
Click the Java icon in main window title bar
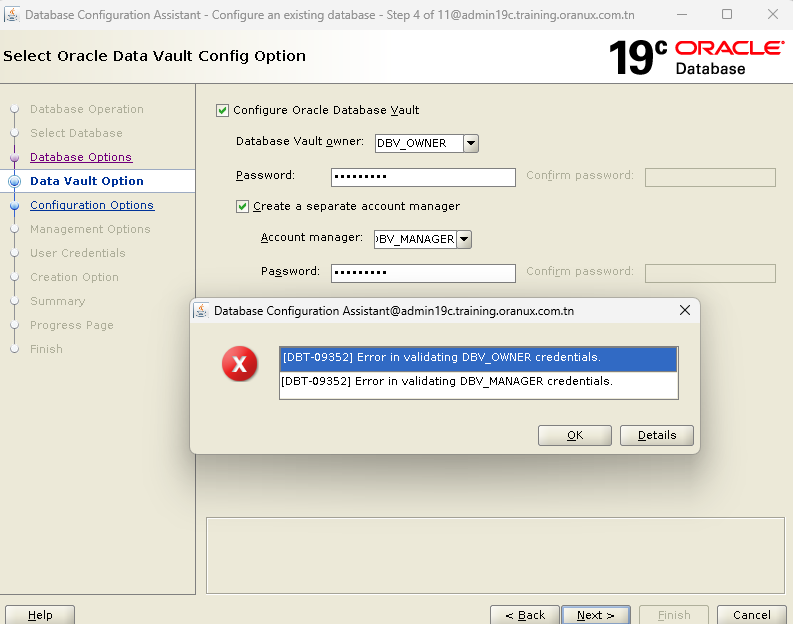pyautogui.click(x=10, y=14)
